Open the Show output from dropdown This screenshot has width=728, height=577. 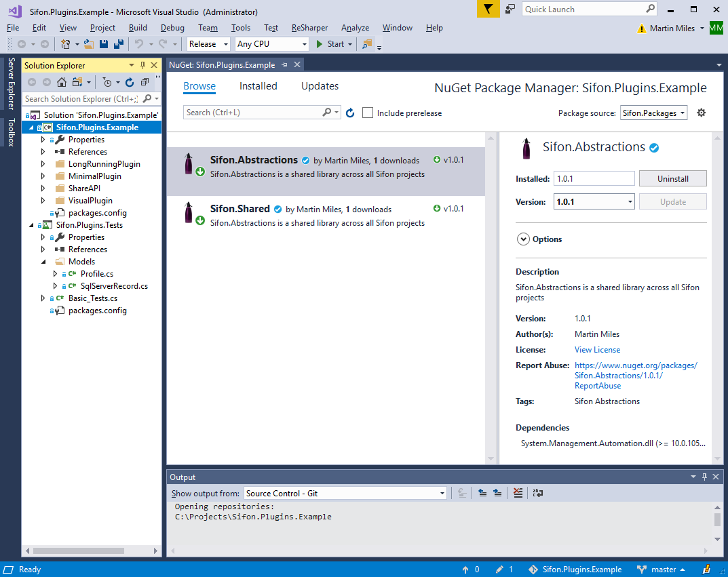click(345, 494)
